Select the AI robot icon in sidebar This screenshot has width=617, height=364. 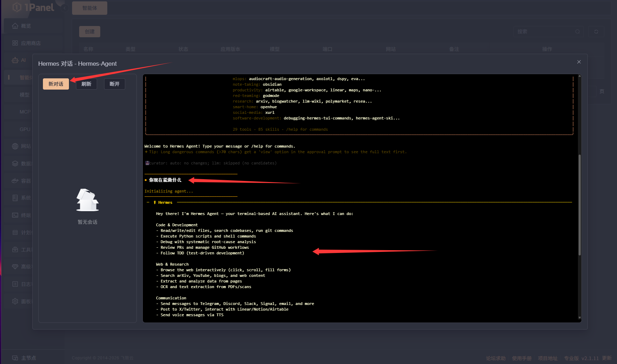click(15, 60)
